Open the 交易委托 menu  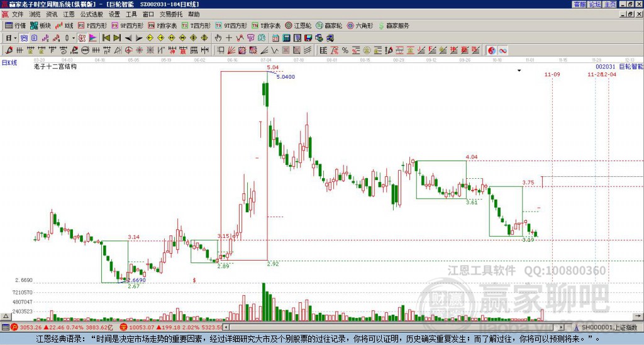pos(170,14)
